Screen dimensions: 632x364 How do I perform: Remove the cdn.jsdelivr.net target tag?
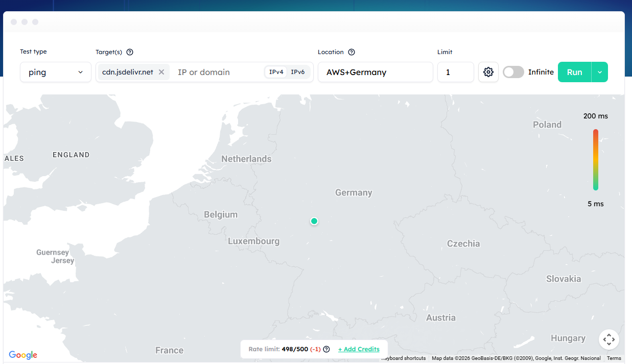click(161, 72)
